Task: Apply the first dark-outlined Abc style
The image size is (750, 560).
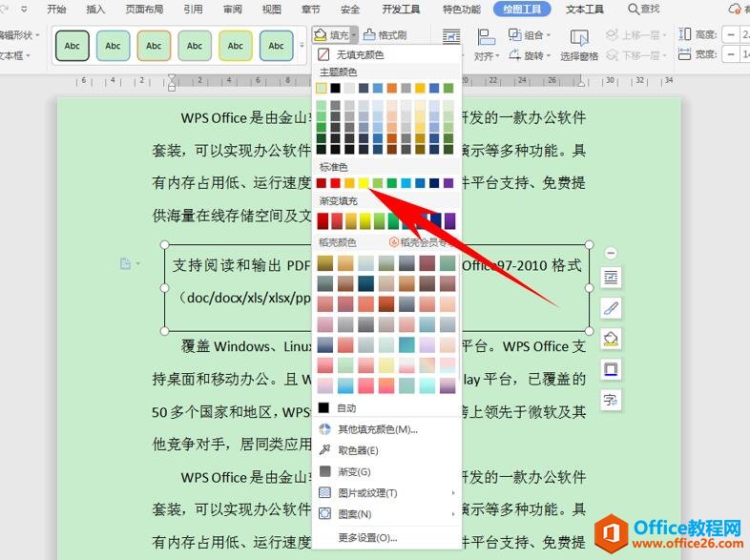Action: point(73,46)
